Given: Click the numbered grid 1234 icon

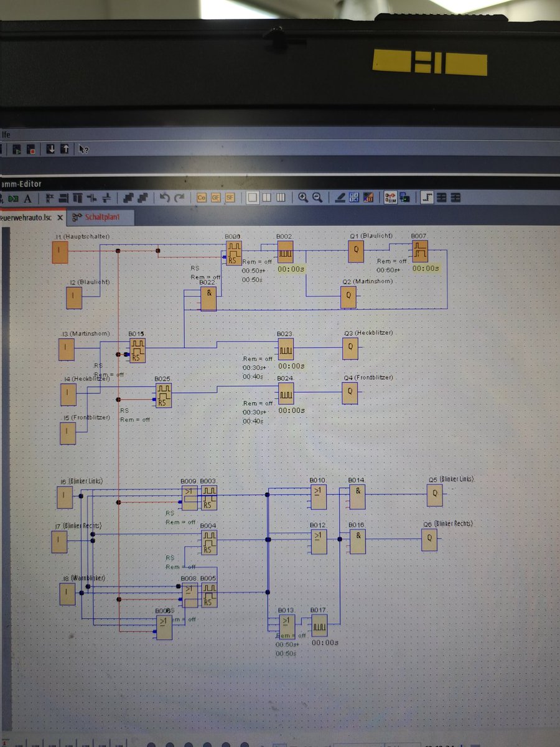Looking at the screenshot, I should pyautogui.click(x=354, y=197).
